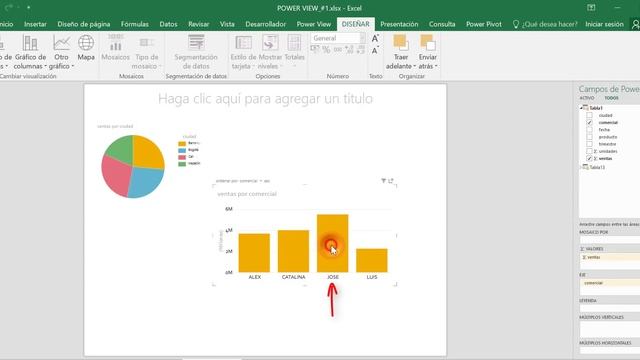
Task: Switch field list to TODOS
Action: [x=611, y=98]
